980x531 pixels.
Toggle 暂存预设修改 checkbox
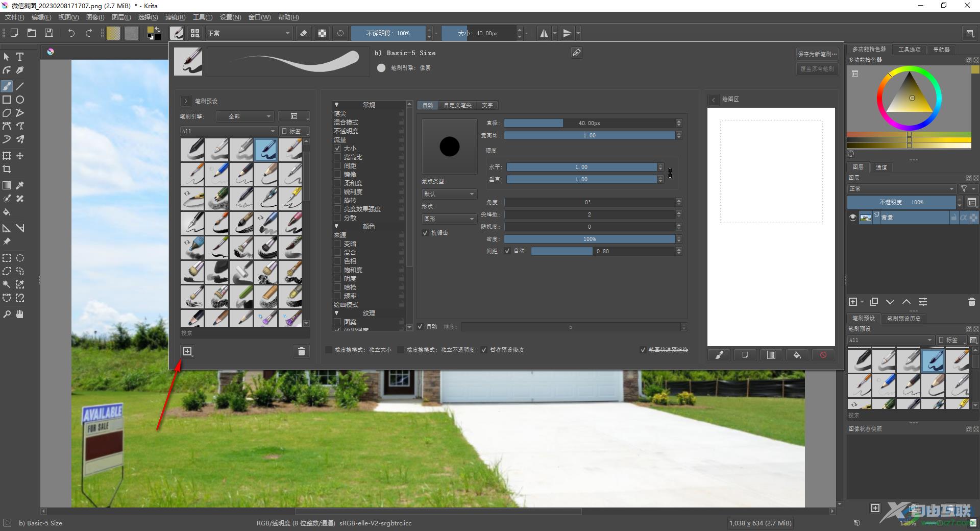pyautogui.click(x=484, y=350)
